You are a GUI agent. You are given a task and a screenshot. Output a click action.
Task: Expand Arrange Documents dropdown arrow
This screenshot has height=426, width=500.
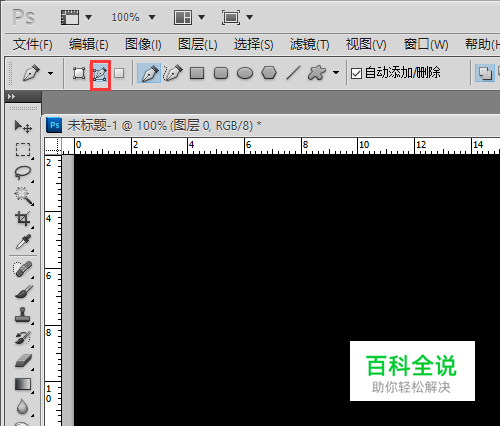pyautogui.click(x=201, y=17)
